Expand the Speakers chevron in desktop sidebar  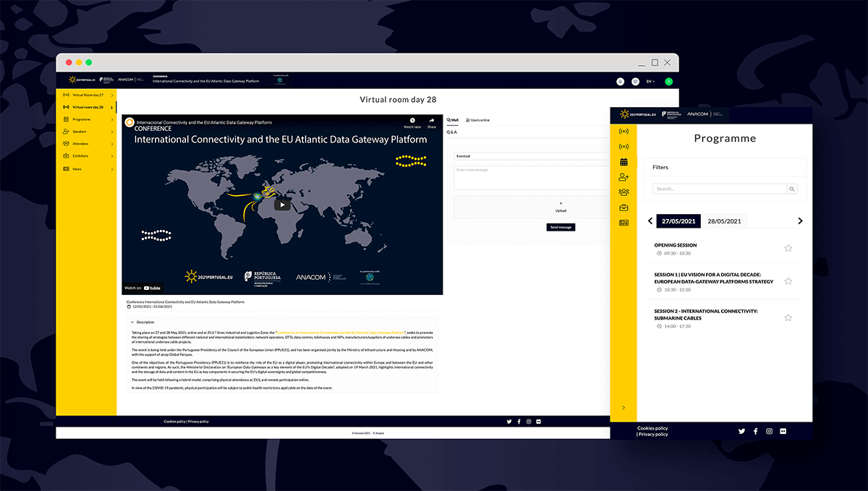(112, 132)
